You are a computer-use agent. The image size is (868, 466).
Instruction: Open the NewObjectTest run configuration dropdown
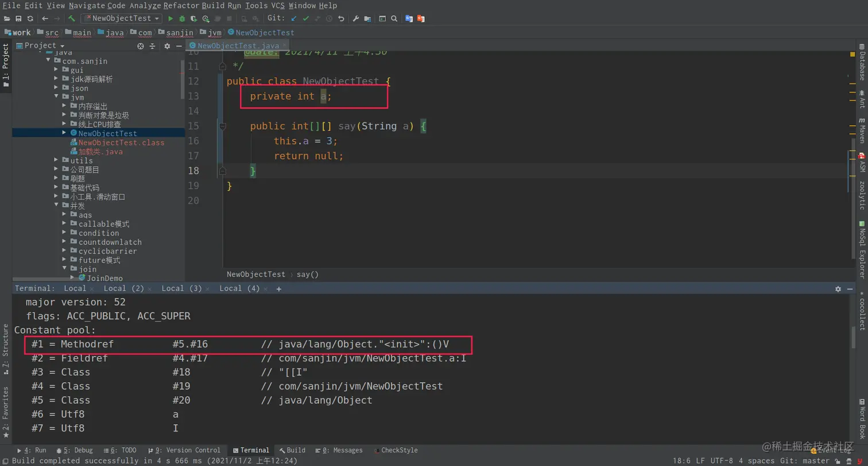tap(121, 18)
